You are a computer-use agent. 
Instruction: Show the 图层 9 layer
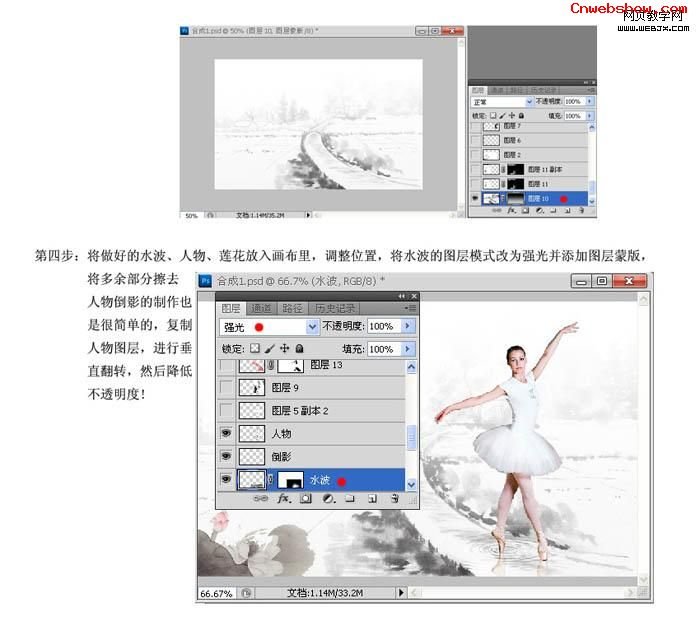point(226,387)
